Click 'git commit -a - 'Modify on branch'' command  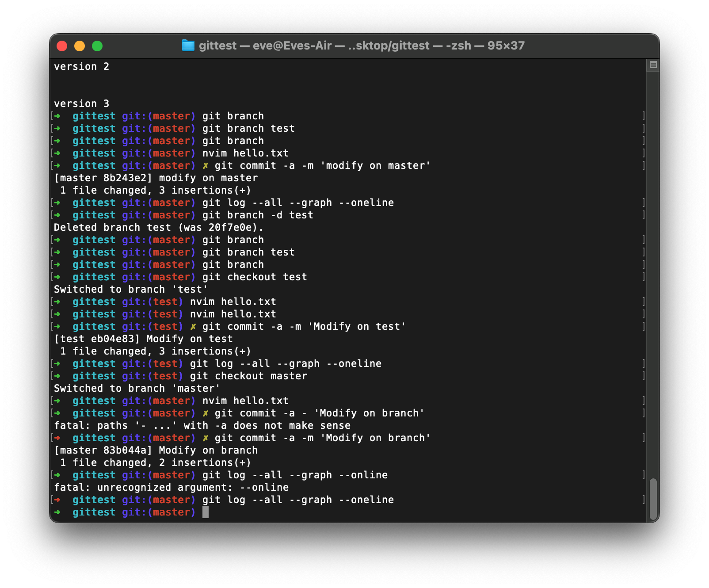[x=320, y=413]
